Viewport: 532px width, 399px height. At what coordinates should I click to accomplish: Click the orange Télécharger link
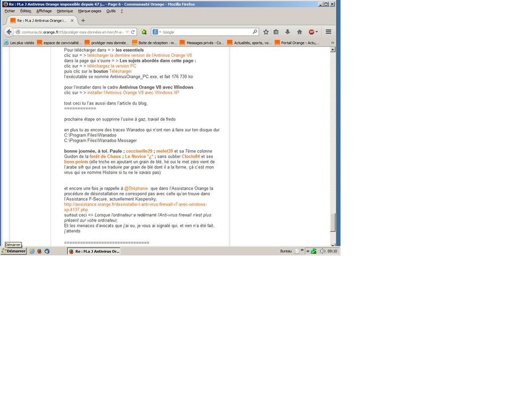[120, 71]
